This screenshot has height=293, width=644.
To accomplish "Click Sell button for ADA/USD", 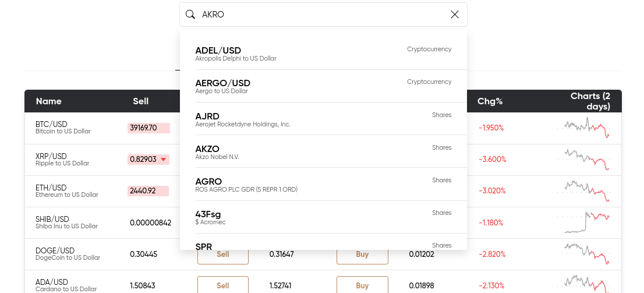I will tap(222, 285).
